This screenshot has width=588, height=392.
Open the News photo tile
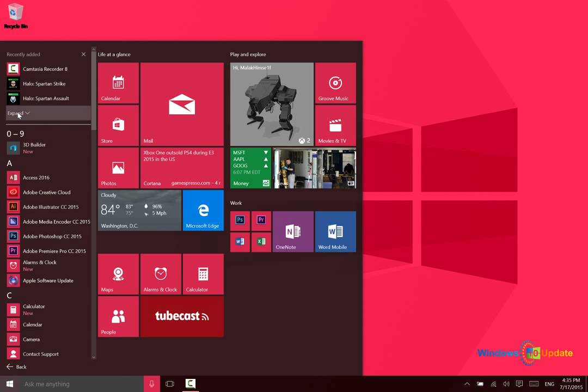(x=314, y=168)
